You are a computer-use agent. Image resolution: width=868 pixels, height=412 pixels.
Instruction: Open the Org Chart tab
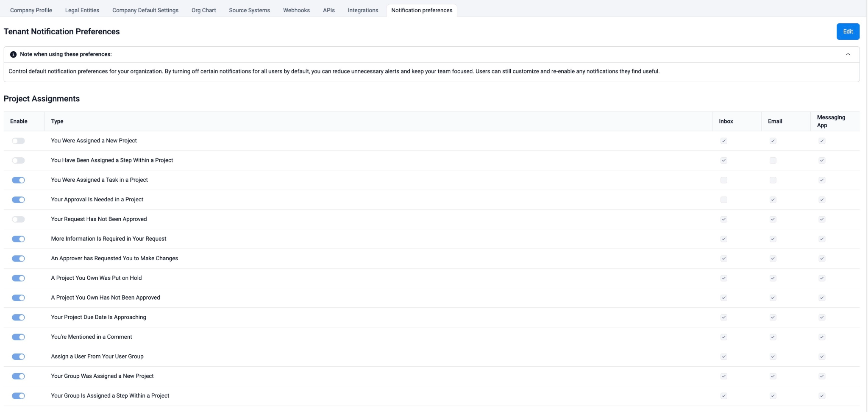tap(203, 10)
